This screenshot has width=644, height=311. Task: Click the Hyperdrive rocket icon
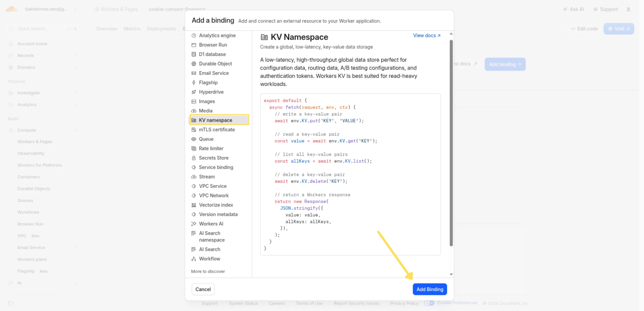click(194, 92)
